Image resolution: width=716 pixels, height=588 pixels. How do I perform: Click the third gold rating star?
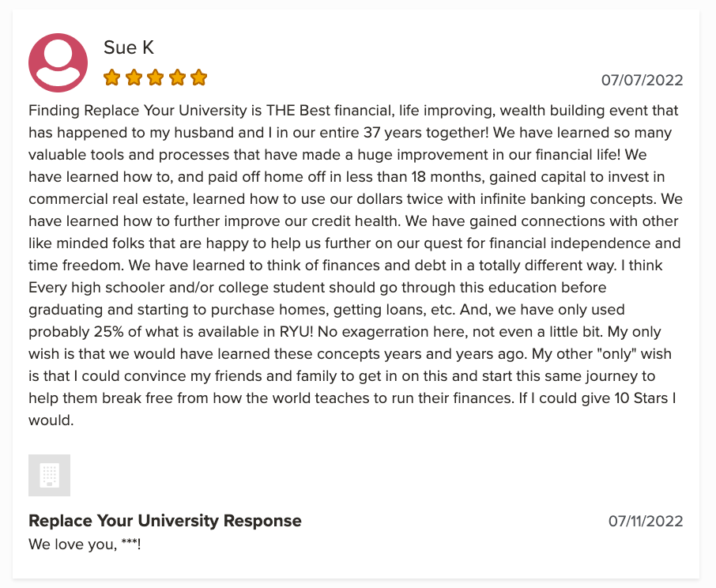(155, 77)
